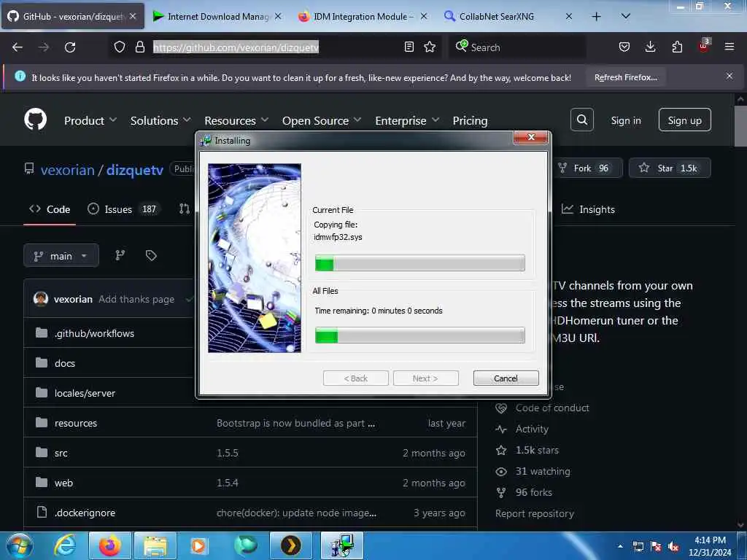
Task: Open the branches icon next to main
Action: coord(120,255)
